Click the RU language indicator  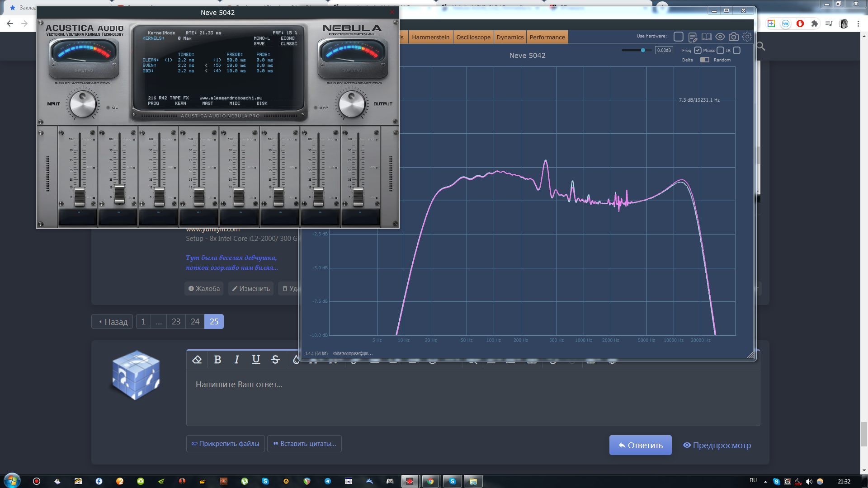753,480
